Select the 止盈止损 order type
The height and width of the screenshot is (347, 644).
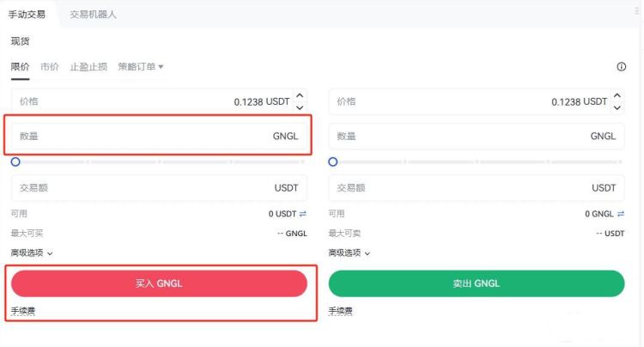pyautogui.click(x=88, y=67)
